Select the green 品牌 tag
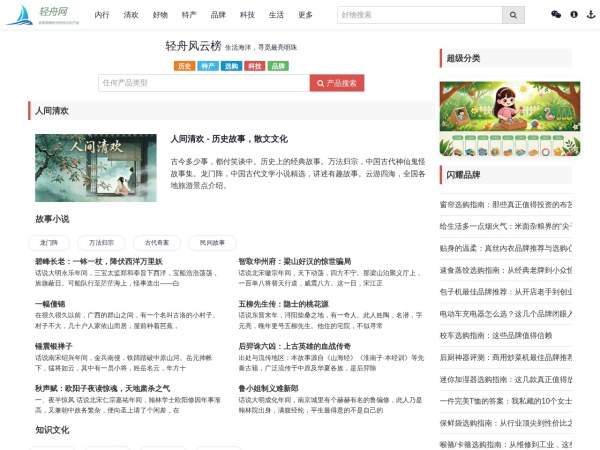Viewport: 600px width, 450px height. click(278, 66)
